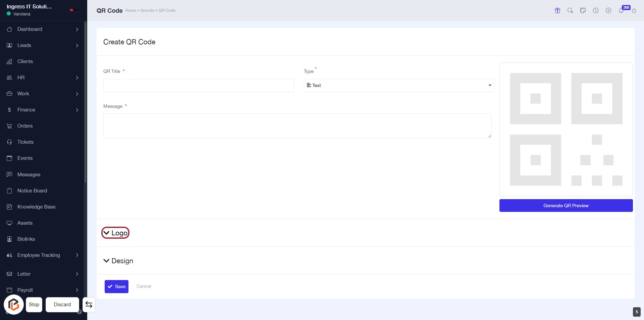Go to Knowledge Base in sidebar
Viewport: 644px width, 320px height.
(36, 207)
